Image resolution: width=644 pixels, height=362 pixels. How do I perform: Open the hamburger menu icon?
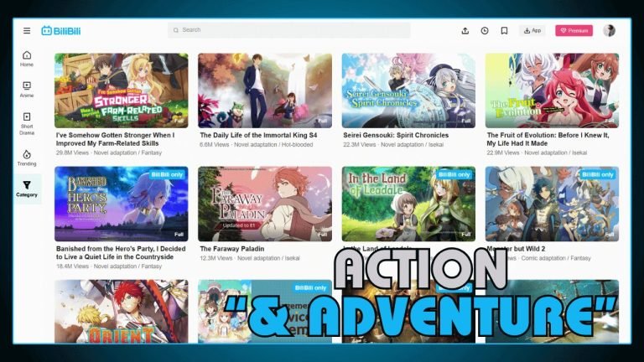point(27,30)
